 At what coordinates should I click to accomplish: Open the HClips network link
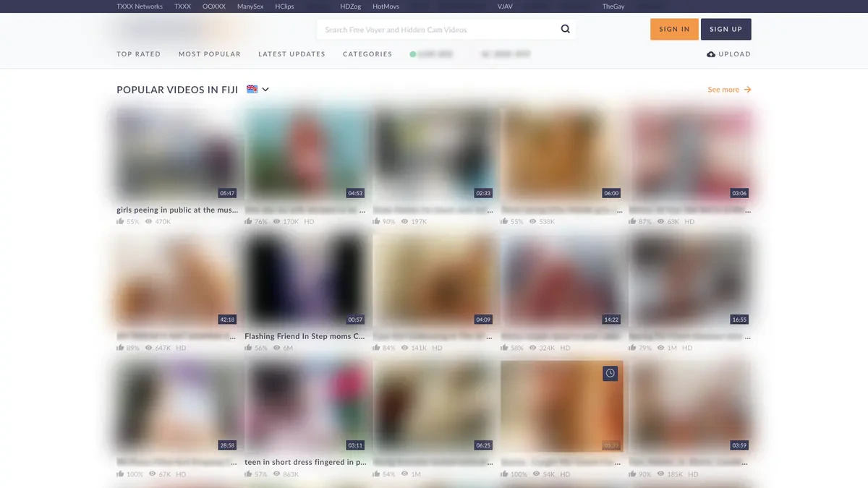284,7
